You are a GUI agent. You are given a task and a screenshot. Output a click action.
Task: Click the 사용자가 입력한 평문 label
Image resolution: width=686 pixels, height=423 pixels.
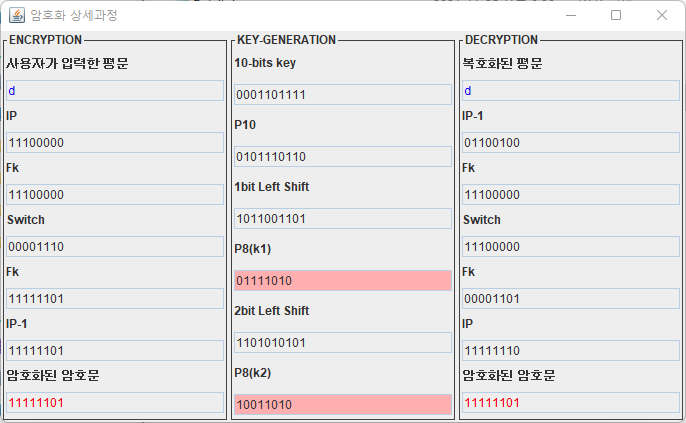[67, 63]
